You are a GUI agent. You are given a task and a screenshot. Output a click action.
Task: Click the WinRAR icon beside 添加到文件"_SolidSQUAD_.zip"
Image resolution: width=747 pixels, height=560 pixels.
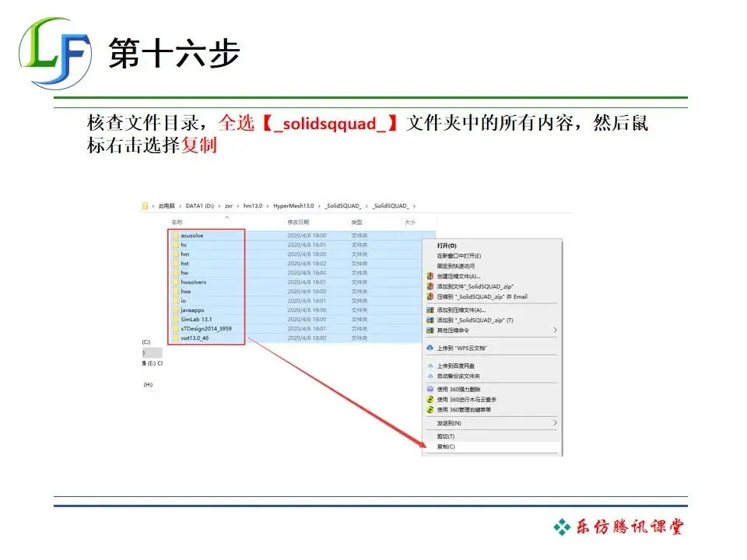(x=430, y=286)
